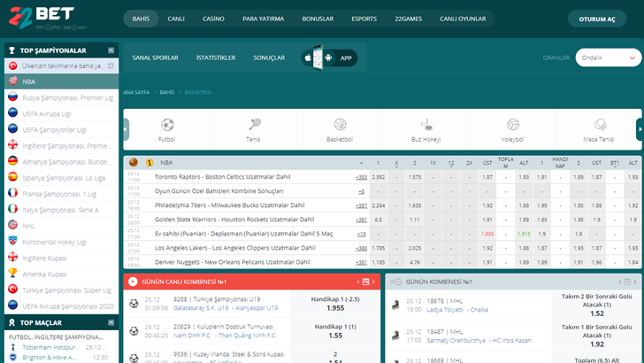644x363 pixels.
Task: Go to ANA SAYFA breadcrumb
Action: pos(136,92)
